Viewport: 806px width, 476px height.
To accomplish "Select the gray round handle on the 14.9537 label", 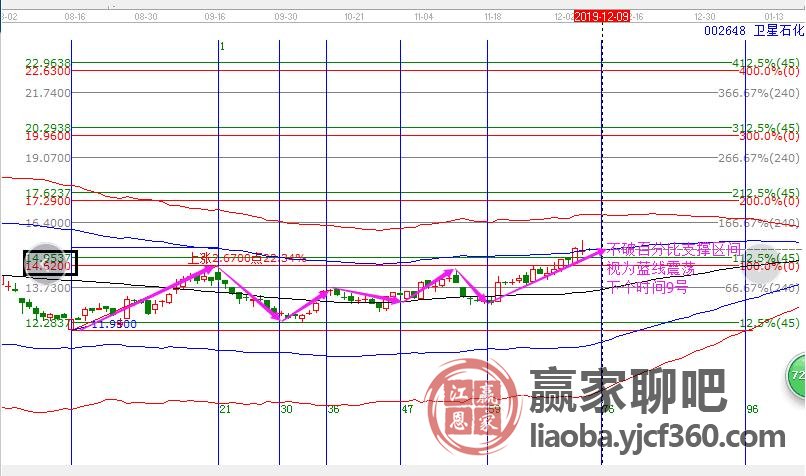I will click(46, 263).
